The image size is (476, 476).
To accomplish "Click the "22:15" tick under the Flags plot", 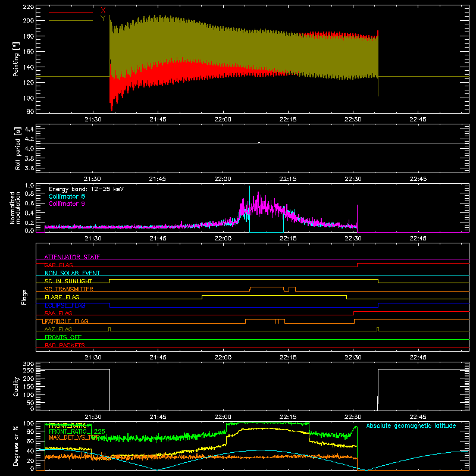I will pyautogui.click(x=288, y=358).
